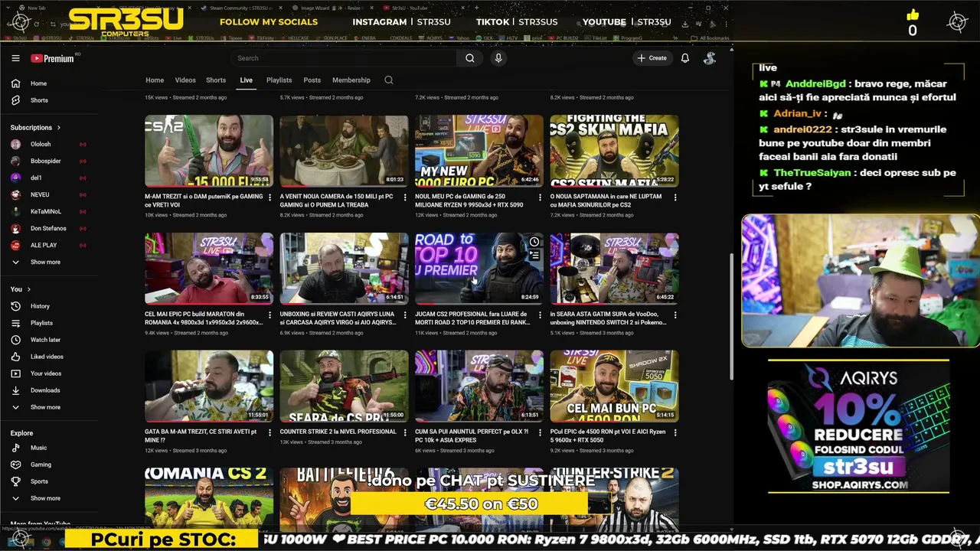Switch to the channel Posts tab

click(x=312, y=80)
